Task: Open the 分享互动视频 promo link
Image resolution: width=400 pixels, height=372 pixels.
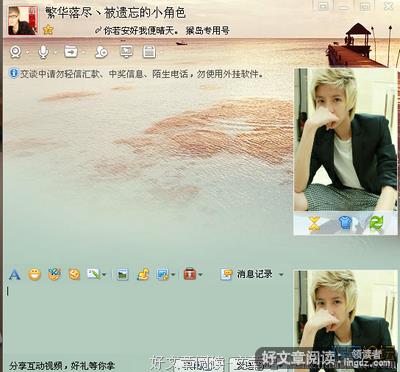Action: tap(62, 365)
